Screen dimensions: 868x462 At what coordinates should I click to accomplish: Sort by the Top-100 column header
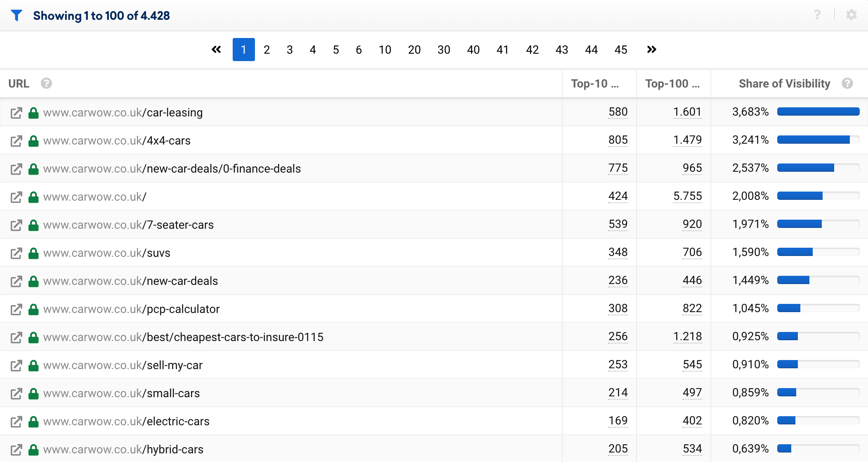coord(672,83)
